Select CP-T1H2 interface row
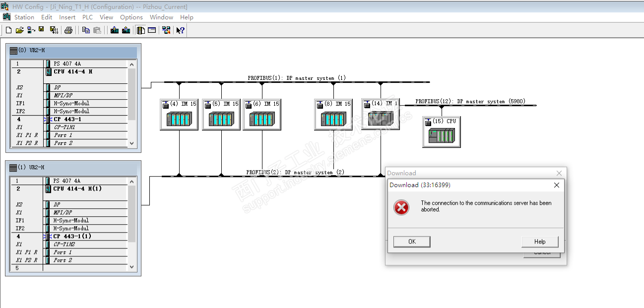The image size is (644, 308). pos(69,244)
